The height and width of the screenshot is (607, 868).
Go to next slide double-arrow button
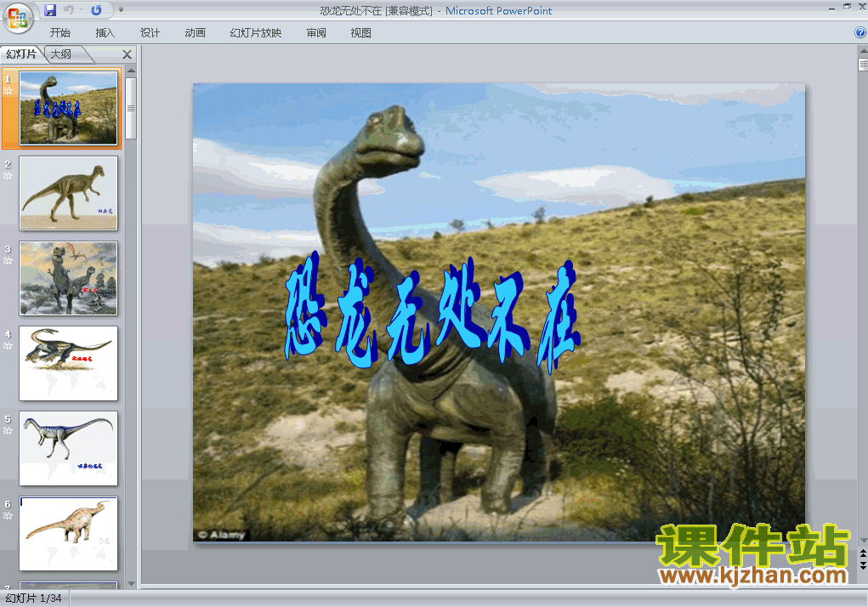click(863, 565)
